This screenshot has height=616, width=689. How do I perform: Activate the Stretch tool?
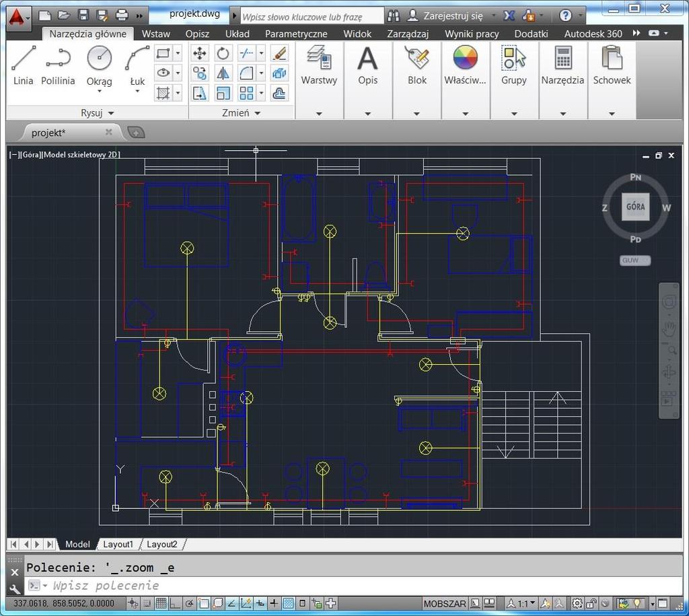199,93
